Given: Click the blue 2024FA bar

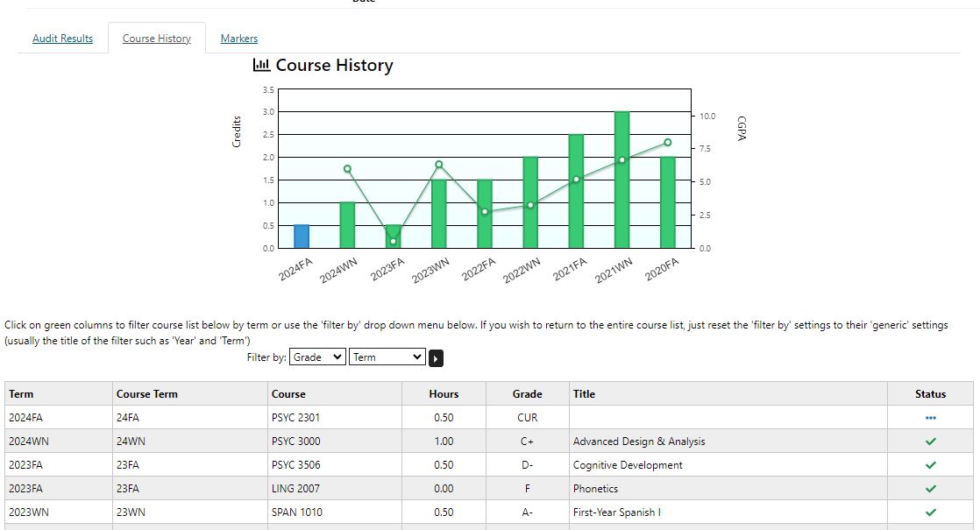Looking at the screenshot, I should (302, 237).
